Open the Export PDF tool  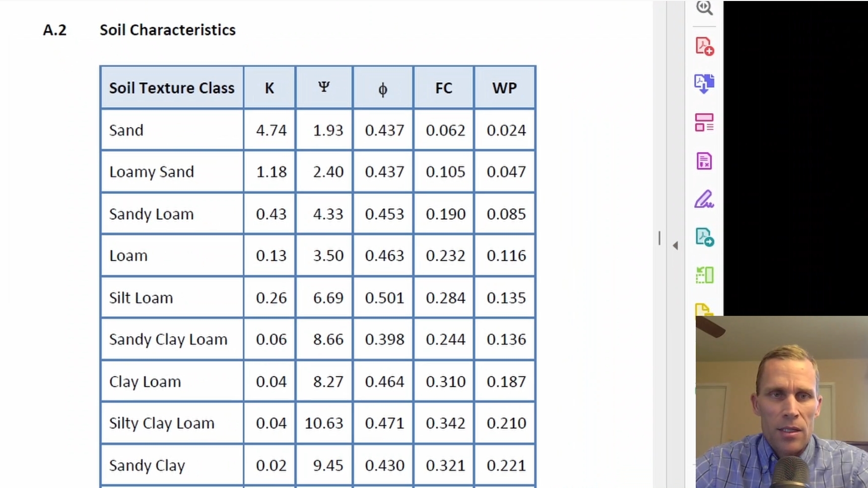[x=704, y=237]
